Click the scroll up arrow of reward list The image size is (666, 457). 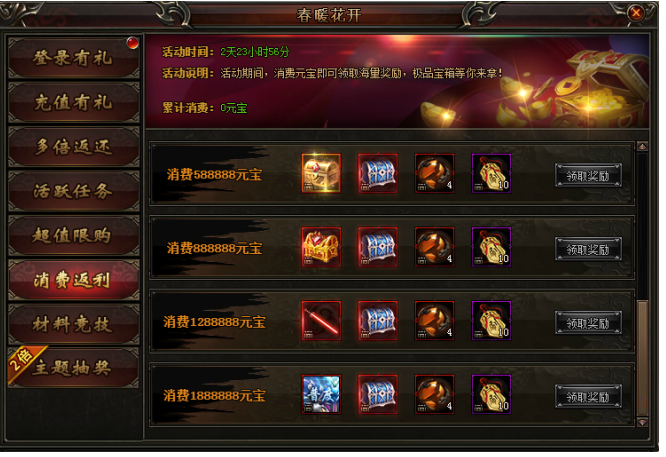642,147
